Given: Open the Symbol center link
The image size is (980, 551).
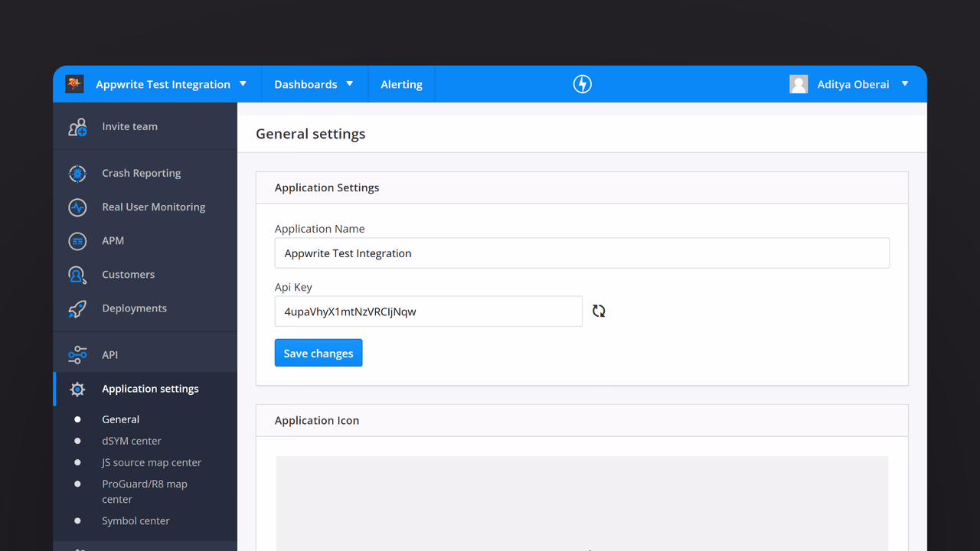Looking at the screenshot, I should [136, 520].
